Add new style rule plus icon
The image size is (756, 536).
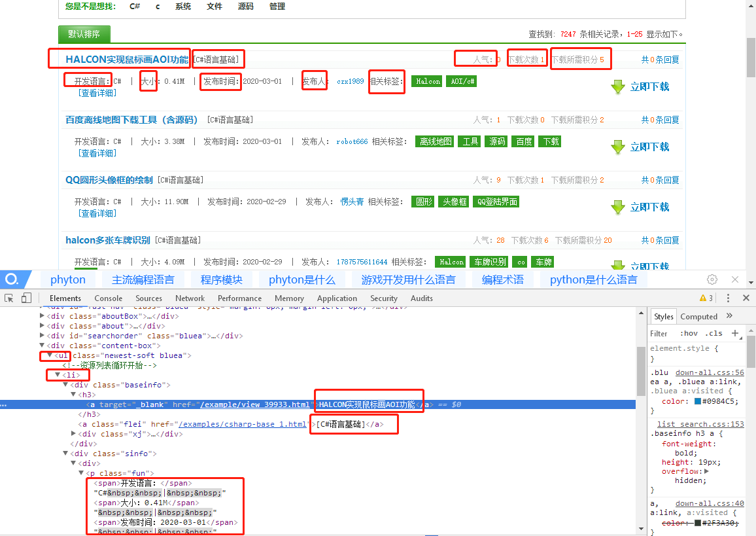click(x=735, y=333)
